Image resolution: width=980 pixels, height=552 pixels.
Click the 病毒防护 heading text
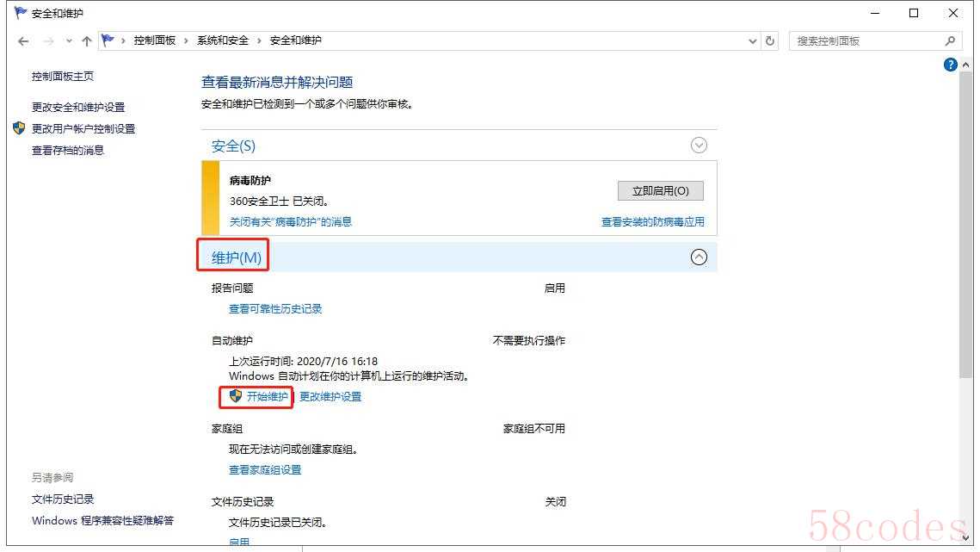point(250,180)
